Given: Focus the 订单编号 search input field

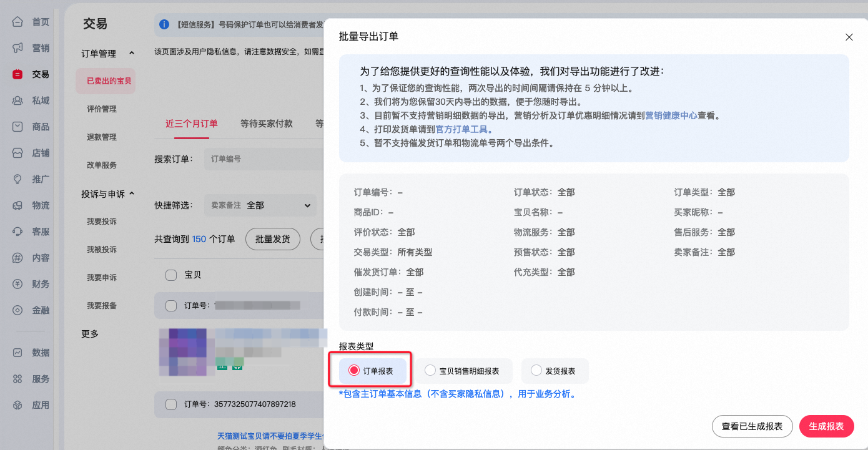Looking at the screenshot, I should click(x=264, y=159).
